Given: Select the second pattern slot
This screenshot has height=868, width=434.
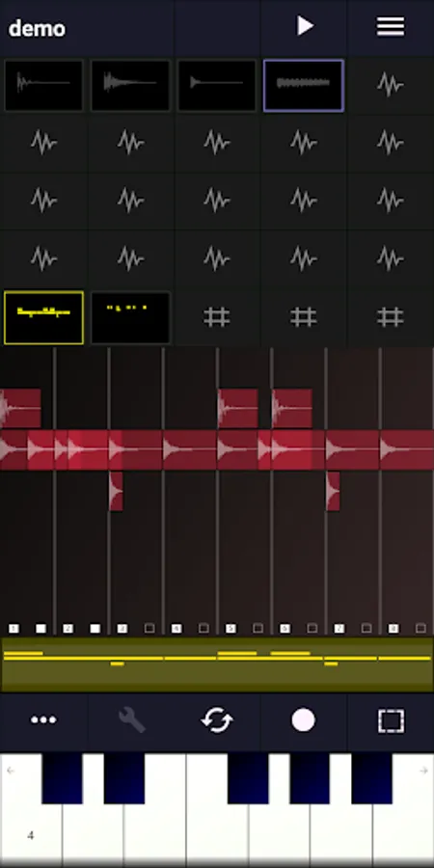Looking at the screenshot, I should (130, 317).
